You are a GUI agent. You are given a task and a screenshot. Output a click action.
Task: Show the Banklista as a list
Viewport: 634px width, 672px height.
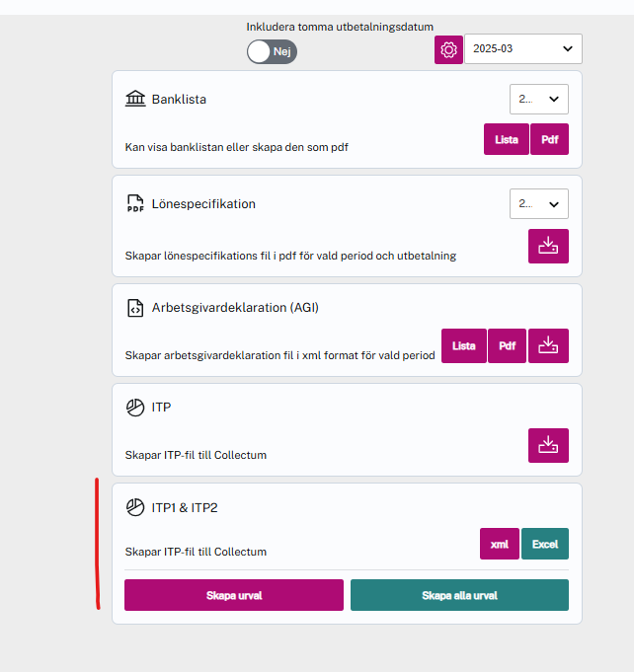[x=506, y=139]
